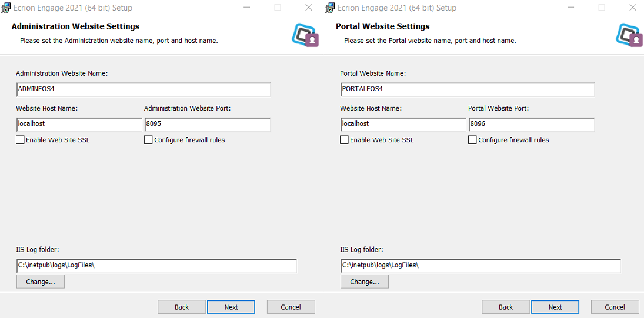The image size is (644, 318).
Task: Click the 'Administration Website Port:' label
Action: click(x=187, y=108)
